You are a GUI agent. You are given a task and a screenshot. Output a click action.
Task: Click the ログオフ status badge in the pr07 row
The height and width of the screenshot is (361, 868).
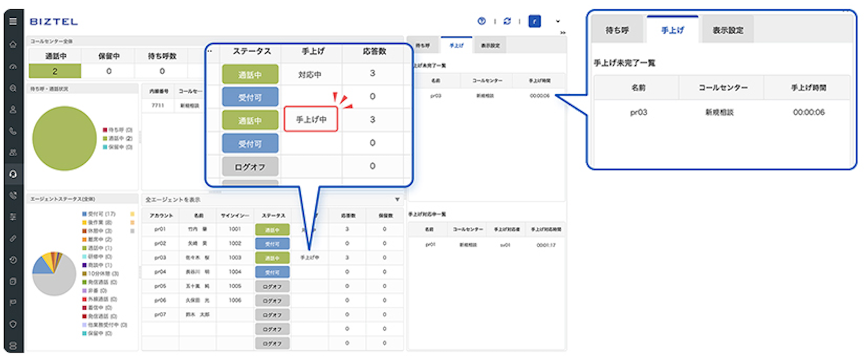[272, 315]
